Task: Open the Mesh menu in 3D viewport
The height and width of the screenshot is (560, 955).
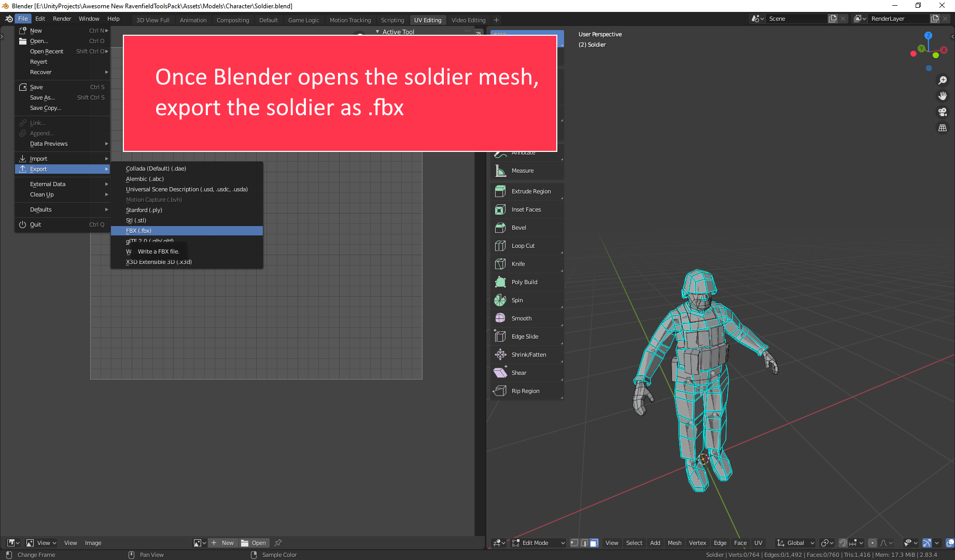Action: [675, 543]
